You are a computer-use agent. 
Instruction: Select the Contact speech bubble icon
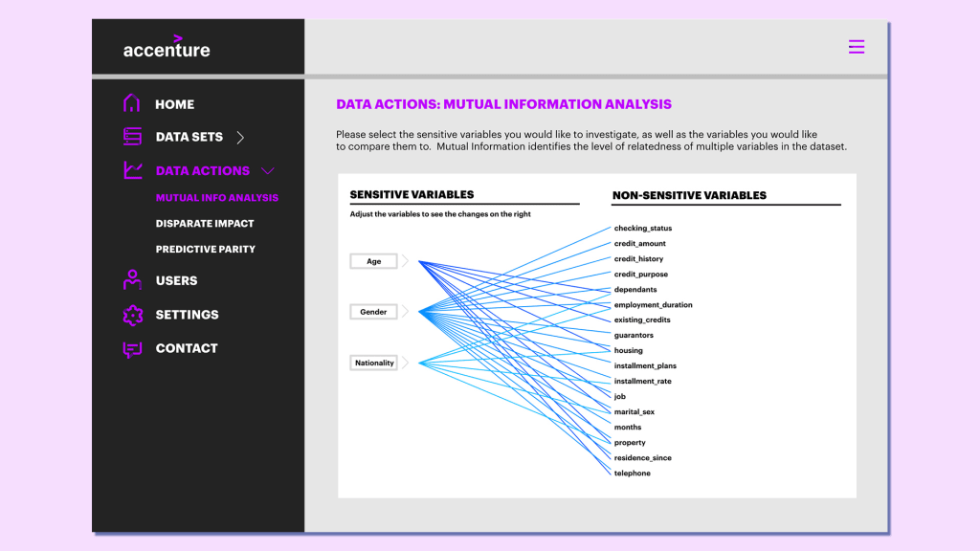coord(130,348)
